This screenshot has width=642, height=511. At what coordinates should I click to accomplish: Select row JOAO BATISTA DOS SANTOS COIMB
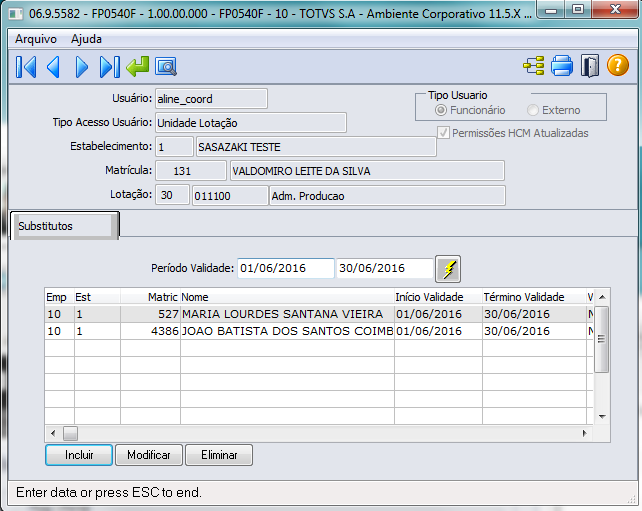319,331
